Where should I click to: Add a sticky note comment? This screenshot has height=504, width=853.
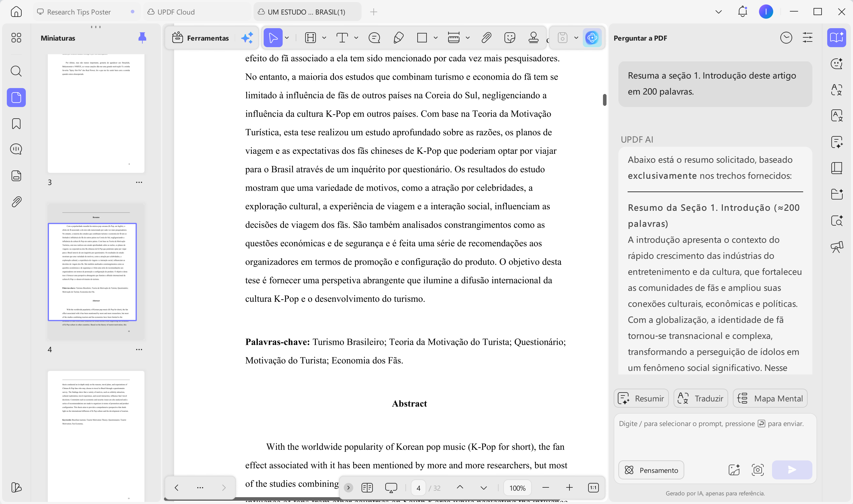pyautogui.click(x=374, y=38)
